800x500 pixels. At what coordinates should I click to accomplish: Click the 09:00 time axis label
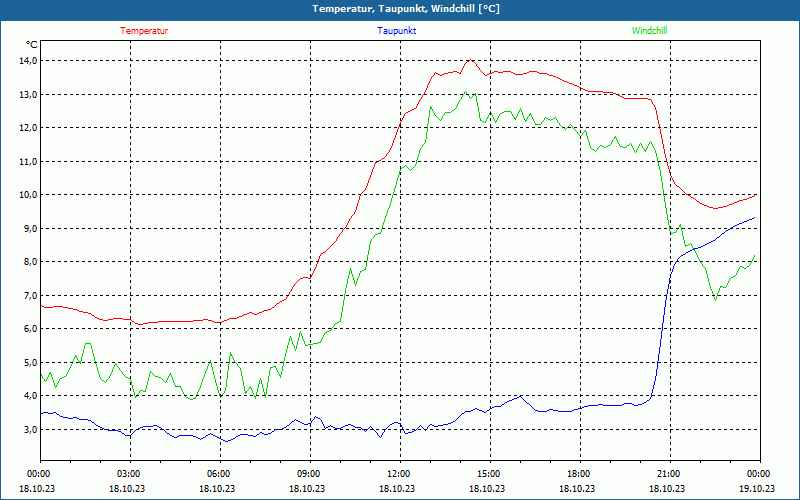[x=308, y=474]
